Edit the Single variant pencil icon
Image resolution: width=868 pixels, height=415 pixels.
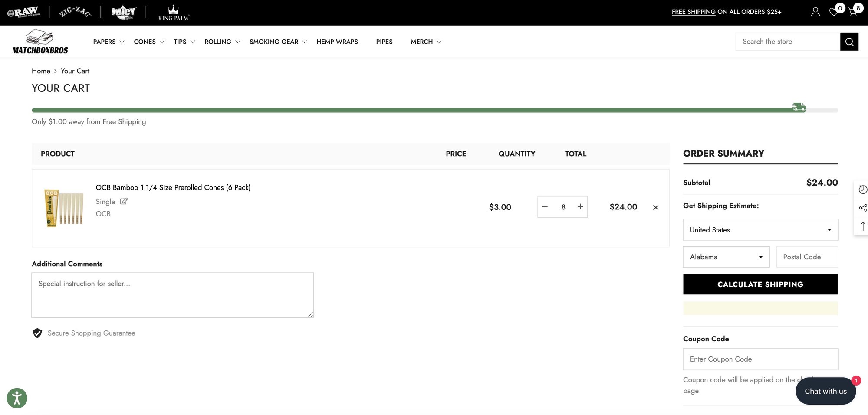(124, 201)
